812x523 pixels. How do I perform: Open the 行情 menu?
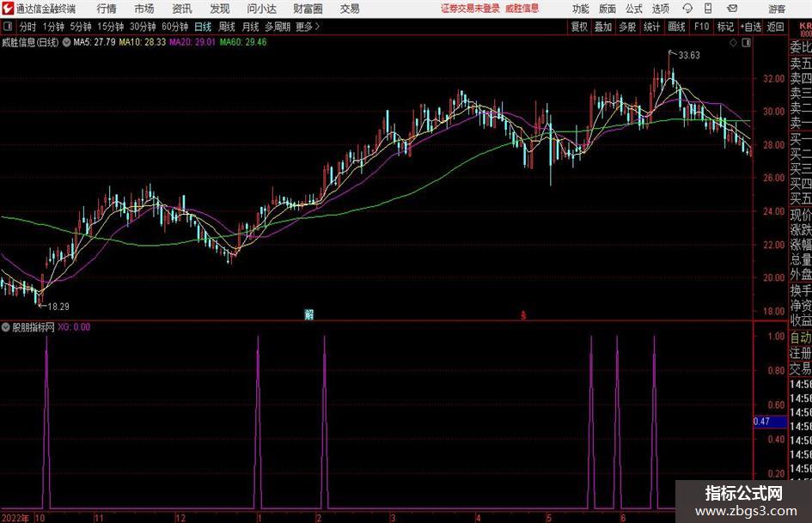tap(107, 9)
